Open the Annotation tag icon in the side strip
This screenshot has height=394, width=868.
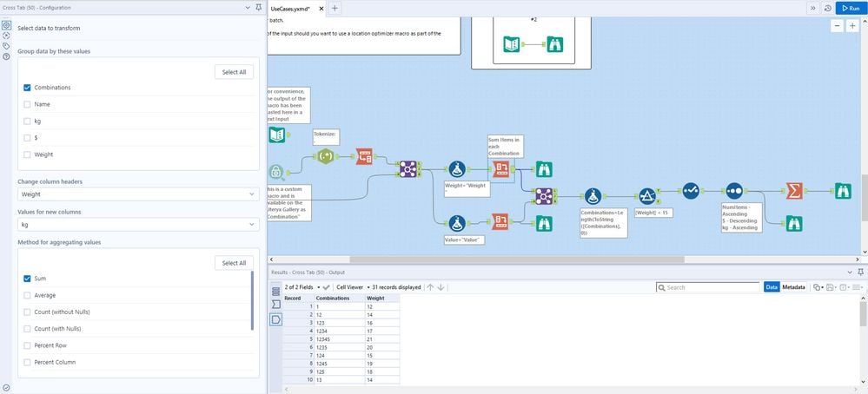click(x=6, y=46)
